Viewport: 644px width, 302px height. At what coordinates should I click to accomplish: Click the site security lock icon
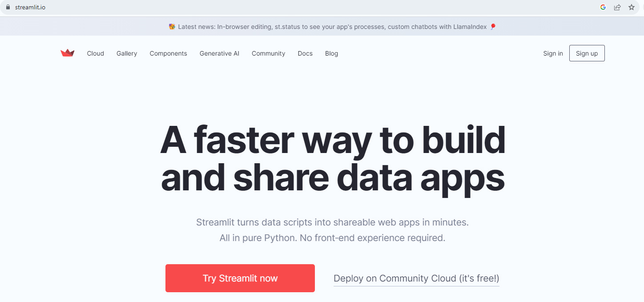(x=8, y=7)
